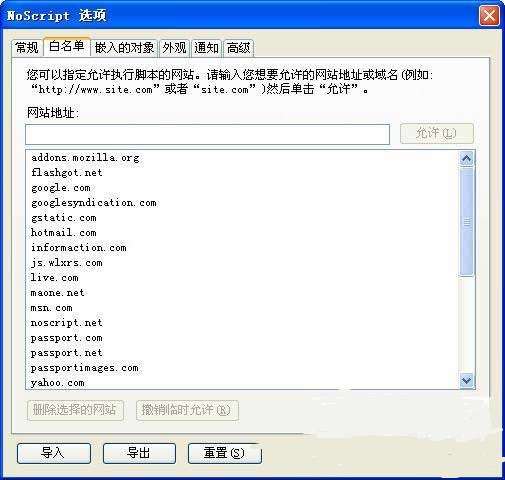The image size is (505, 480).
Task: Click the scrollbar down arrow in whitelist
Action: coord(466,380)
